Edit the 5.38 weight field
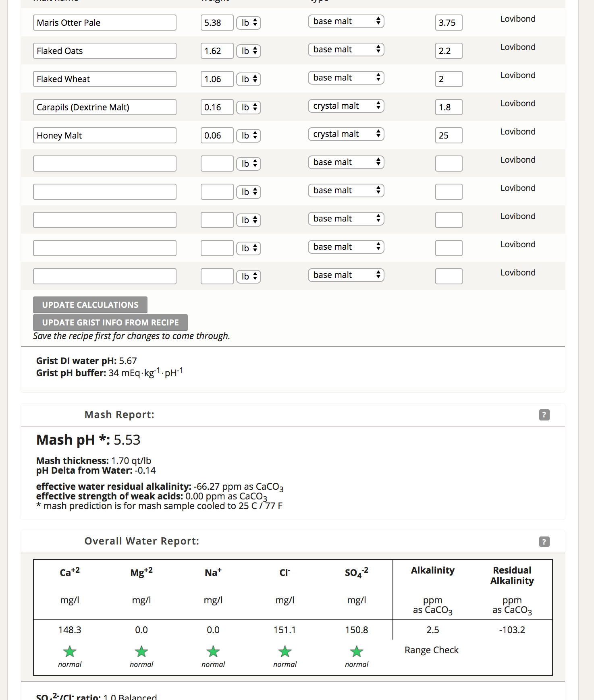 [217, 23]
